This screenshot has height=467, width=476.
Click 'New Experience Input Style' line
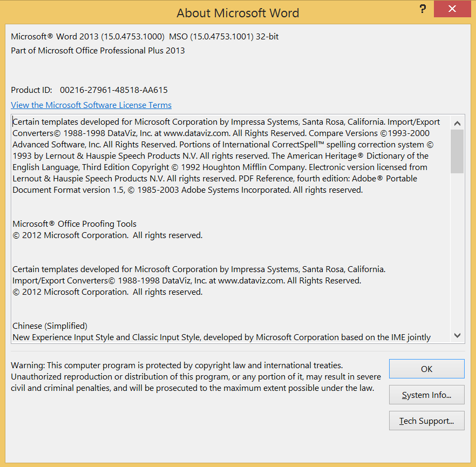point(222,337)
